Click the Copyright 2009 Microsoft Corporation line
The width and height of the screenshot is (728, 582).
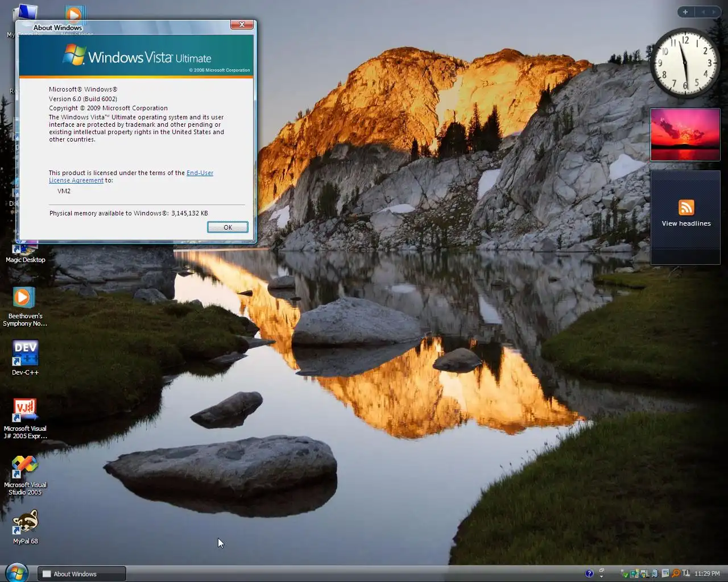[108, 108]
